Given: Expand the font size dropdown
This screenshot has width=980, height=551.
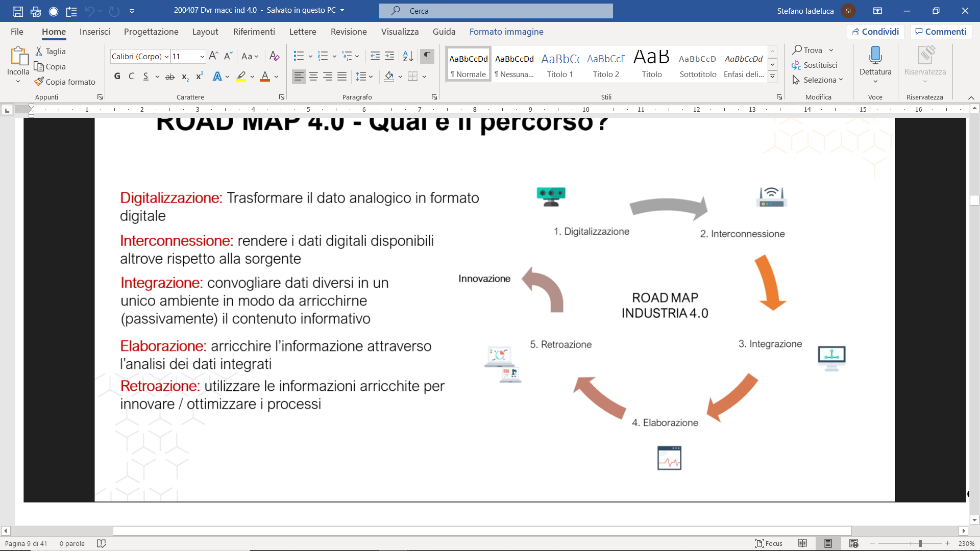Looking at the screenshot, I should [x=202, y=57].
